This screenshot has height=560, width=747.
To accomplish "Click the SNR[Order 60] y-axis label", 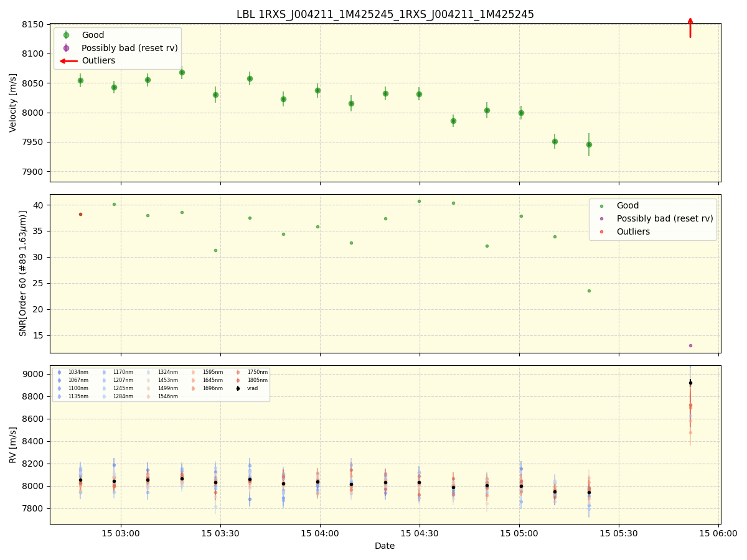I will coord(23,273).
